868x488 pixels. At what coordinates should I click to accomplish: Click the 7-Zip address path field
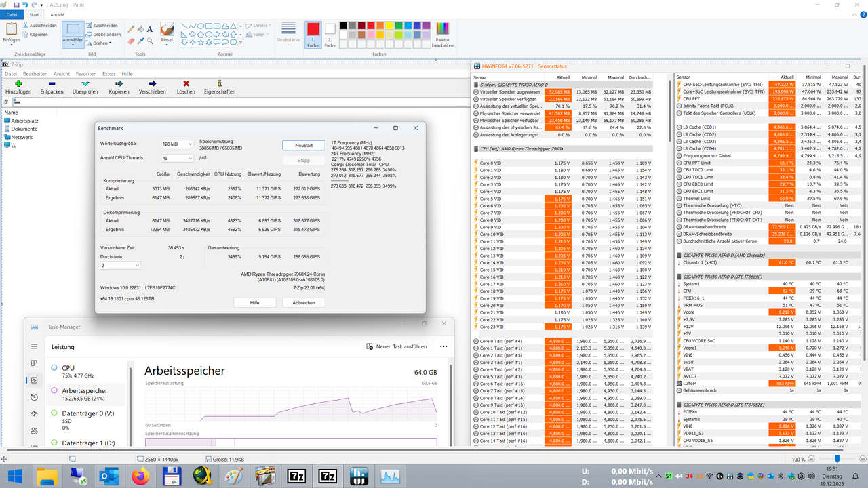[241, 102]
